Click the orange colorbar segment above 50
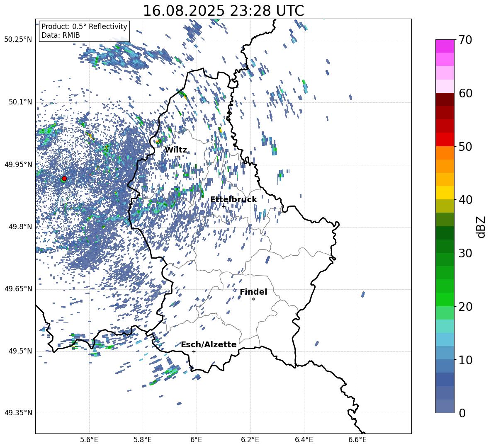This screenshot has width=491, height=448. [x=445, y=153]
